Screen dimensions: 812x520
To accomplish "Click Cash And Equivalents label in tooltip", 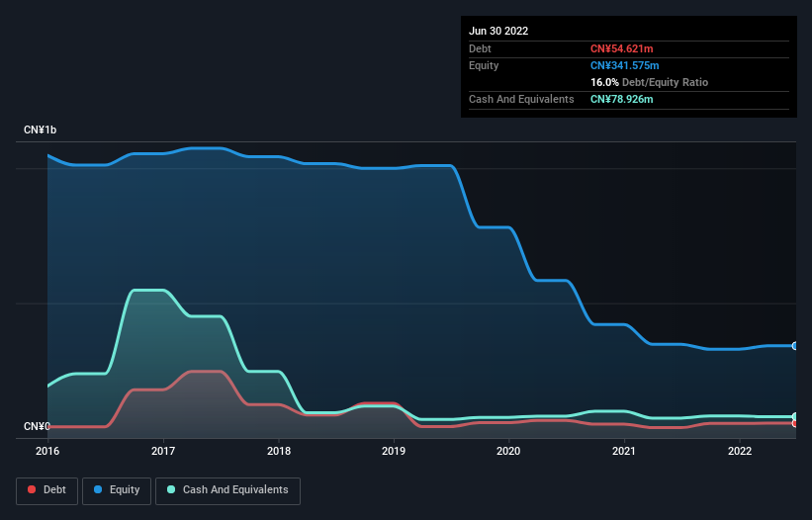I will [x=521, y=99].
